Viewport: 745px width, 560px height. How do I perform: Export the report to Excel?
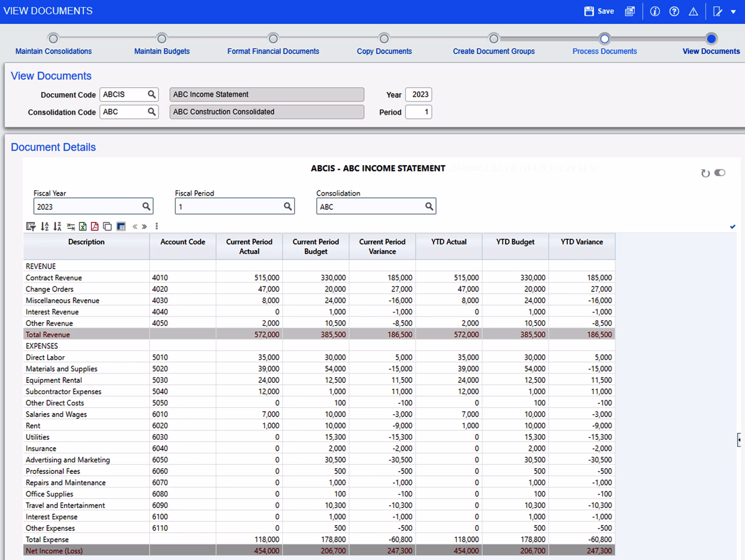click(x=83, y=226)
